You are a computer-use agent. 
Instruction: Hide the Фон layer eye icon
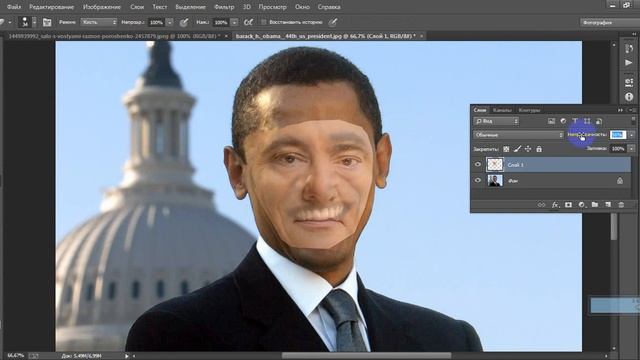pos(478,180)
